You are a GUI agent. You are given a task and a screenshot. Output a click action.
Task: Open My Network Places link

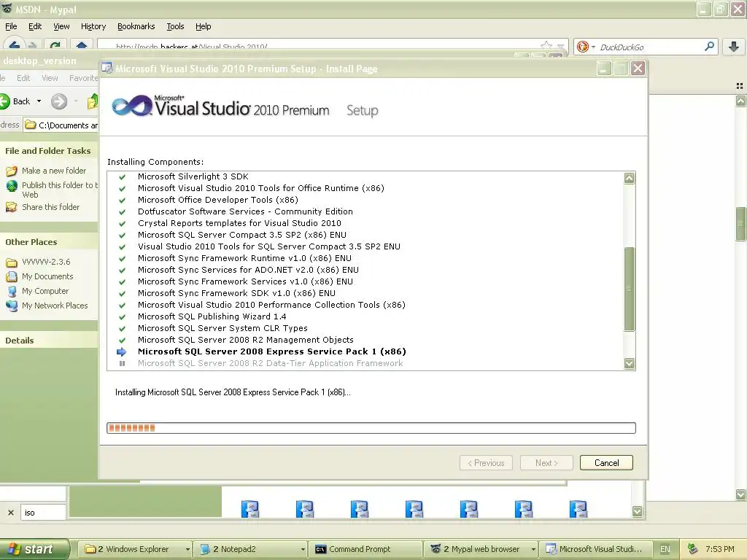pyautogui.click(x=55, y=306)
